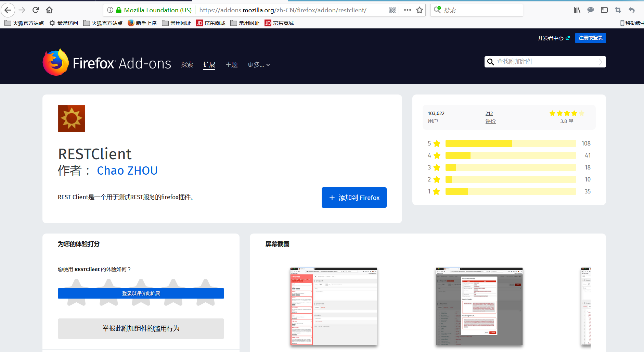This screenshot has height=352, width=644.
Task: Open author Chao ZHOU's profile link
Action: click(127, 171)
